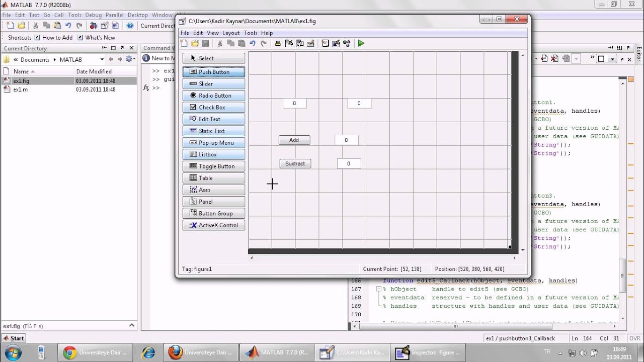This screenshot has height=362, width=644.
Task: Choose Static Text component in palette
Action: pyautogui.click(x=214, y=131)
